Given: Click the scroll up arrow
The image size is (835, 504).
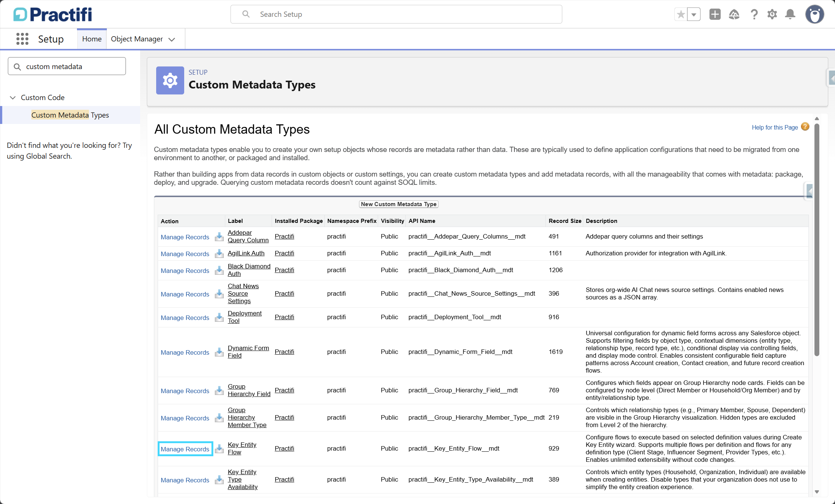Looking at the screenshot, I should pyautogui.click(x=817, y=118).
